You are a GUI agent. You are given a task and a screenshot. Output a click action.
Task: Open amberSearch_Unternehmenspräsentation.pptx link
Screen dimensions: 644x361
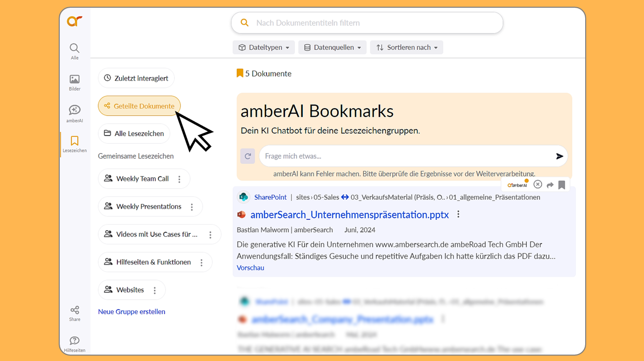350,215
